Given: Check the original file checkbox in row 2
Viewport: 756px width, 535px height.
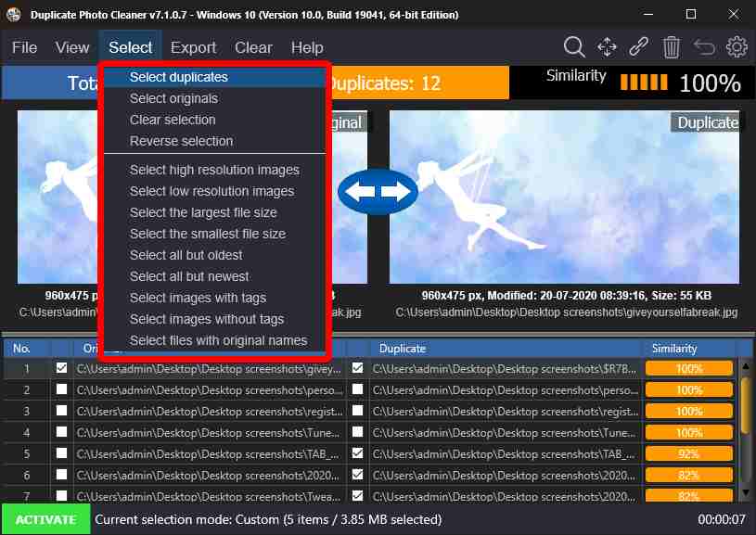Looking at the screenshot, I should pos(61,389).
